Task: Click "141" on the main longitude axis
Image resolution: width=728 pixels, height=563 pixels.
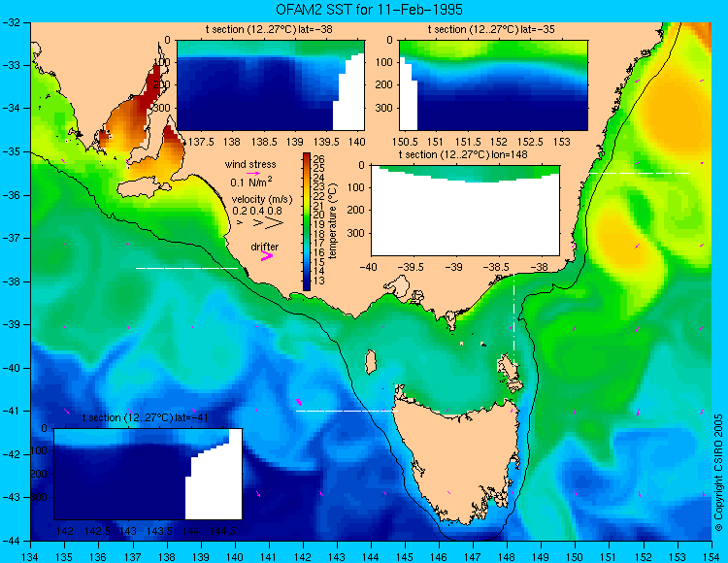Action: pos(268,556)
